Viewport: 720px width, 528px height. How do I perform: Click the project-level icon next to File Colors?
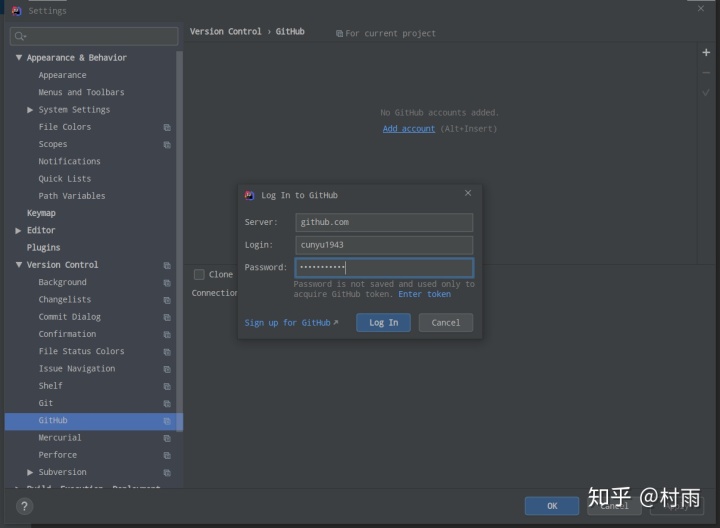(x=167, y=127)
